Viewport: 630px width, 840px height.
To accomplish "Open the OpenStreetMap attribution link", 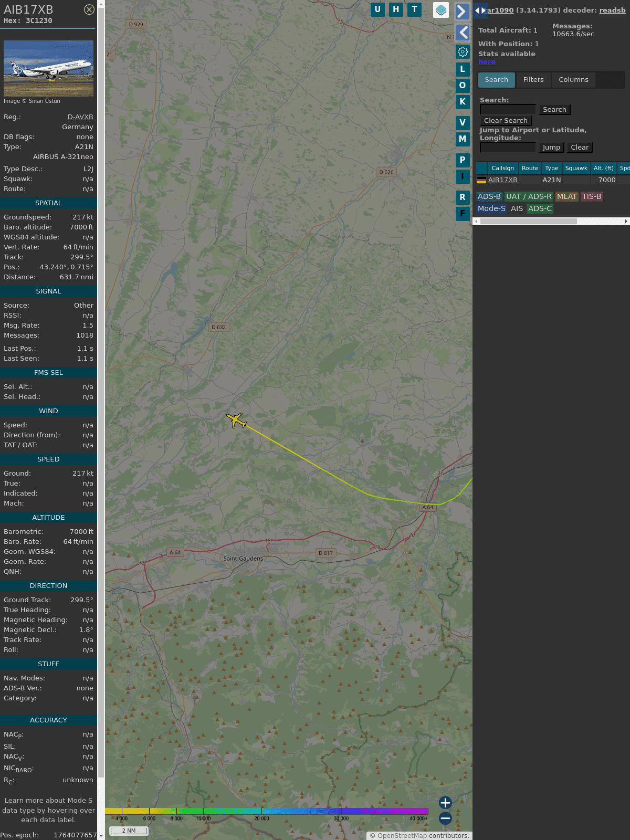I will tap(402, 835).
